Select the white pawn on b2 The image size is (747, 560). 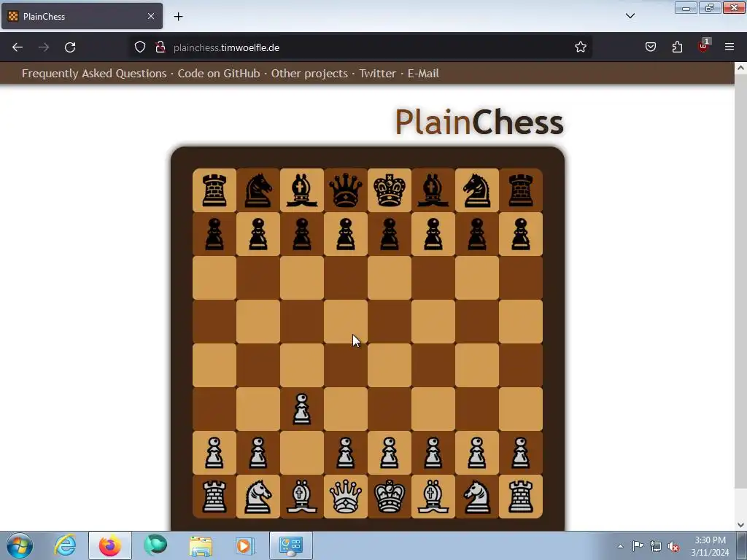tap(258, 453)
